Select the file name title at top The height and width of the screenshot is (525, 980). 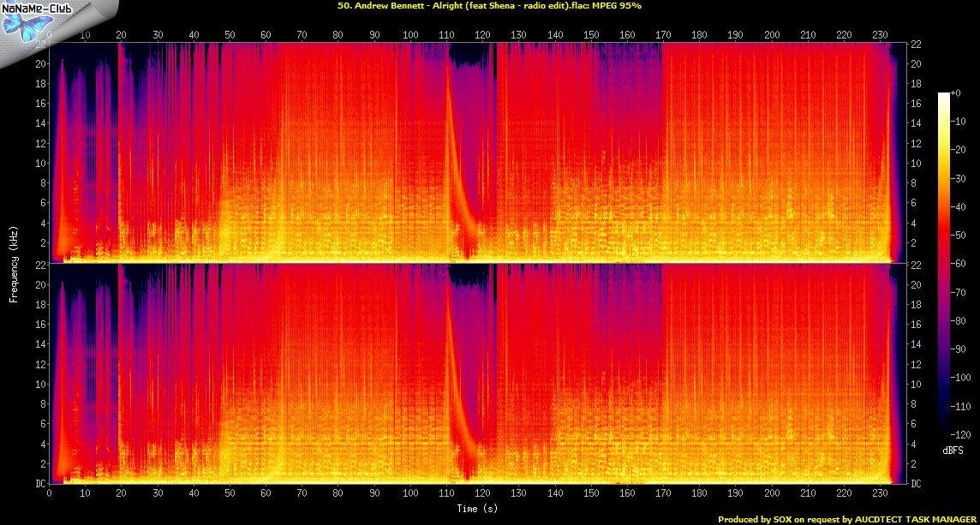pos(490,5)
